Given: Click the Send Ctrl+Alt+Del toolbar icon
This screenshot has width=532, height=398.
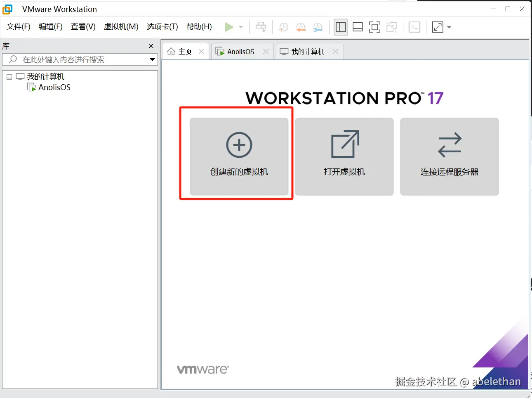Looking at the screenshot, I should 261,27.
